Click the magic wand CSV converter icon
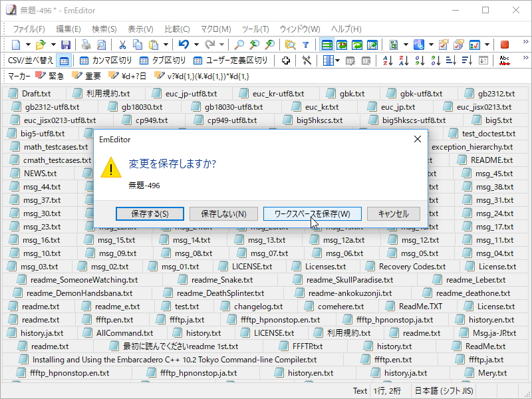This screenshot has height=399, width=532. (307, 61)
